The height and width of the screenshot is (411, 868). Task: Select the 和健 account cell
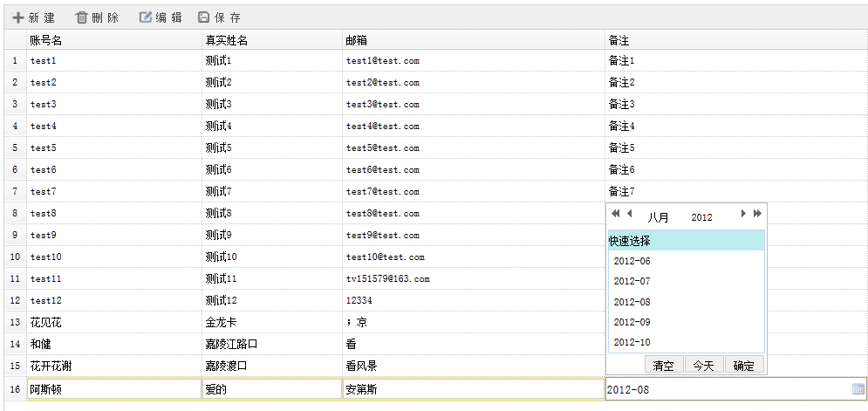pyautogui.click(x=114, y=344)
